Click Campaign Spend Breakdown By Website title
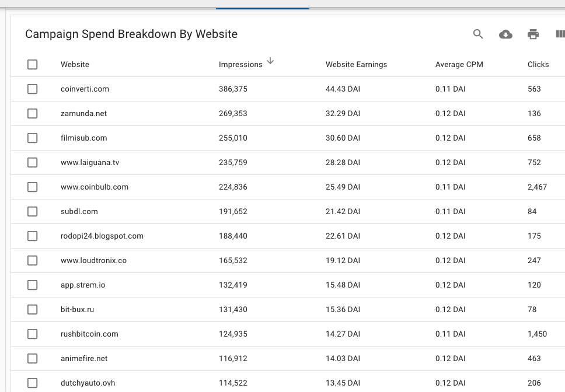 pos(131,34)
